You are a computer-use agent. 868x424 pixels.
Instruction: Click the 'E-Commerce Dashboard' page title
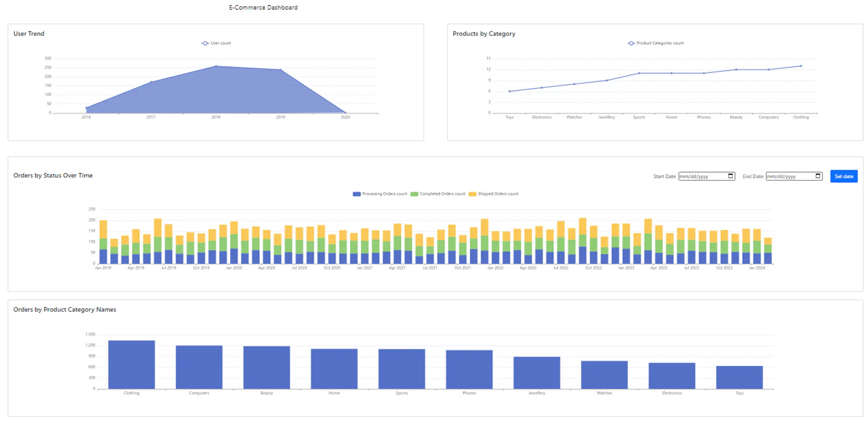[263, 8]
